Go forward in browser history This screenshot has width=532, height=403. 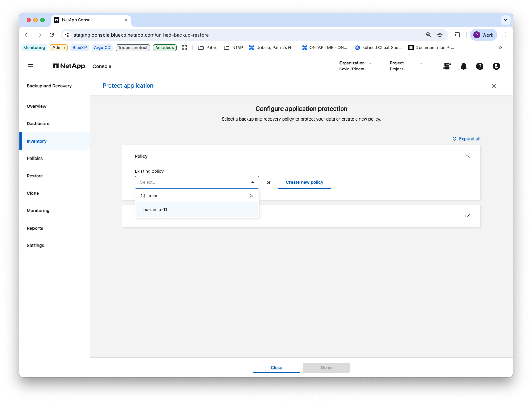39,35
